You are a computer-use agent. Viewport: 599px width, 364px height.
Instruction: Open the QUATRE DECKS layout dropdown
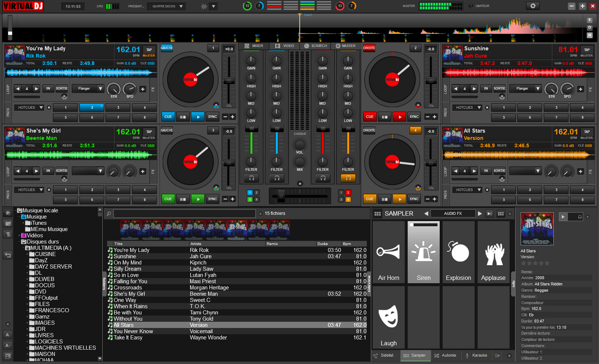[x=166, y=6]
